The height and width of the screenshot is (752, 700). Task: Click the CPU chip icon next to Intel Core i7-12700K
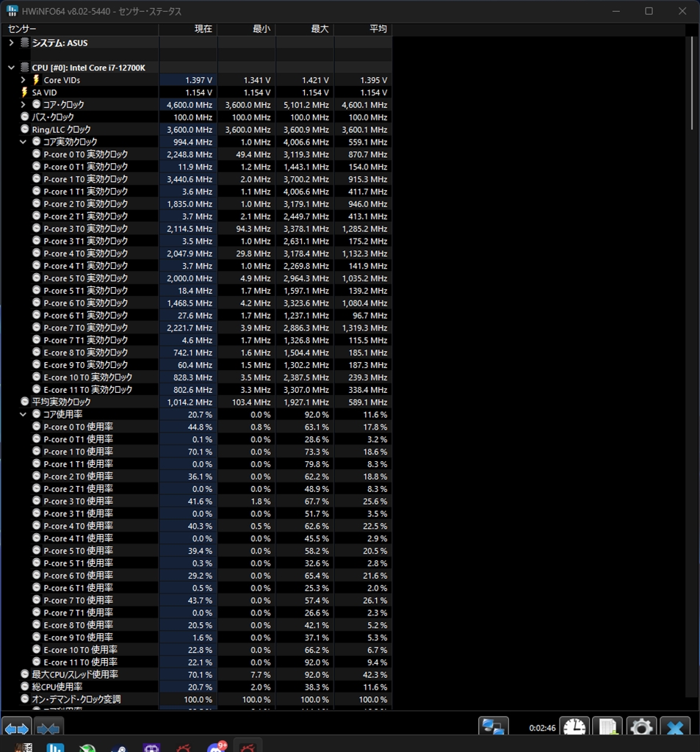point(25,67)
